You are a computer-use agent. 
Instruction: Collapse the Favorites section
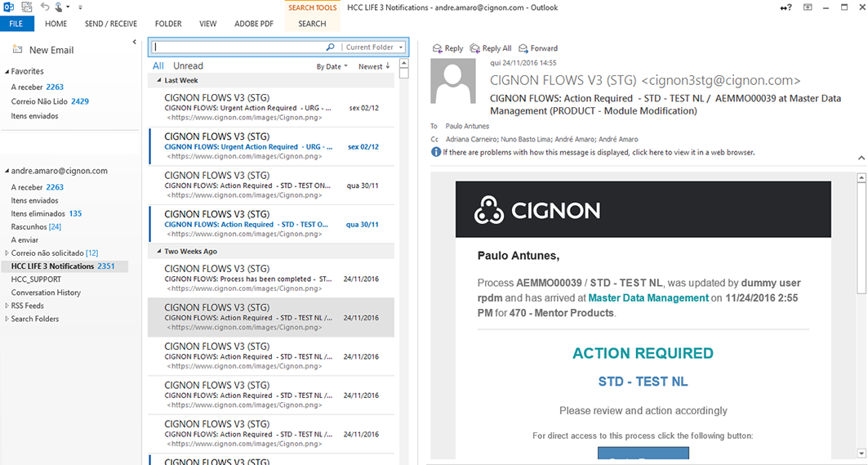click(7, 71)
